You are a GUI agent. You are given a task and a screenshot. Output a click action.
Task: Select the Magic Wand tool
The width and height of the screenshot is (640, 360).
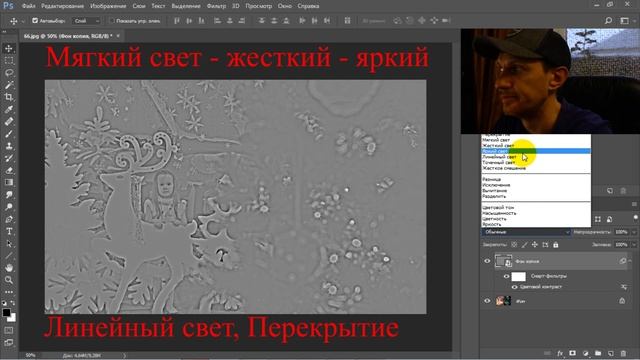[x=9, y=85]
